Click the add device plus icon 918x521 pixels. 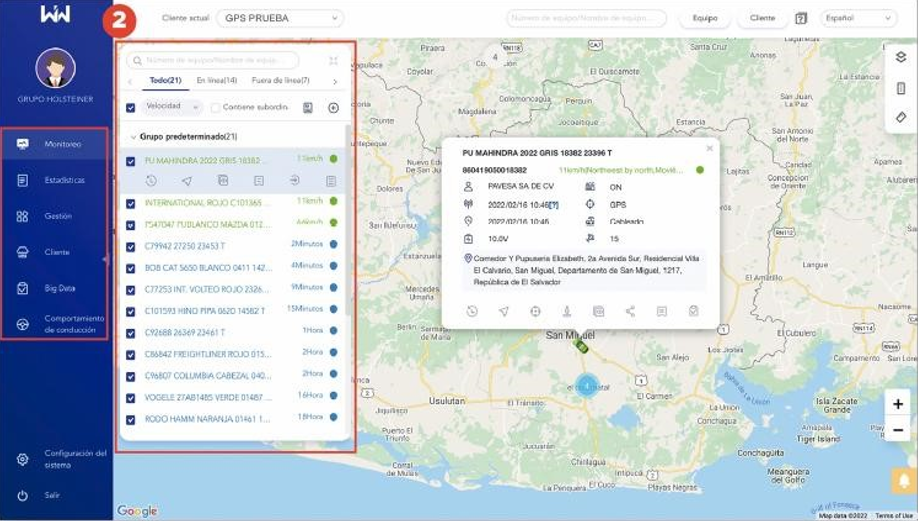coord(334,107)
